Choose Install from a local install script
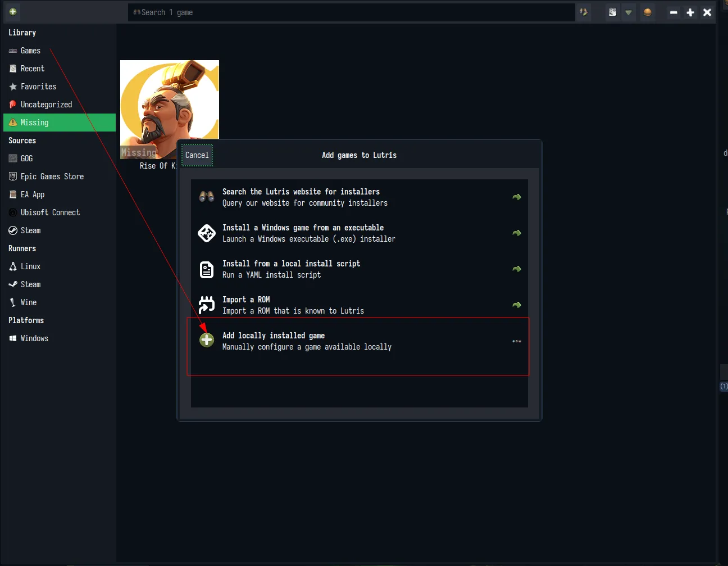728x566 pixels. pos(360,269)
